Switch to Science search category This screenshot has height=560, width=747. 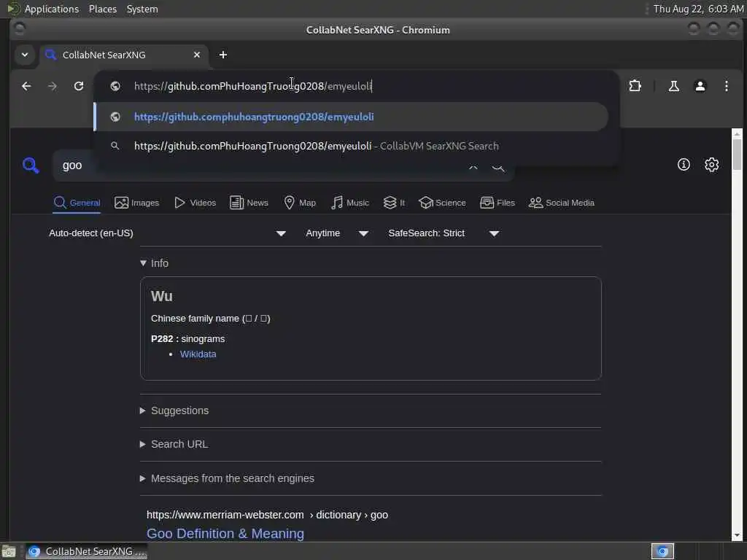(x=442, y=203)
